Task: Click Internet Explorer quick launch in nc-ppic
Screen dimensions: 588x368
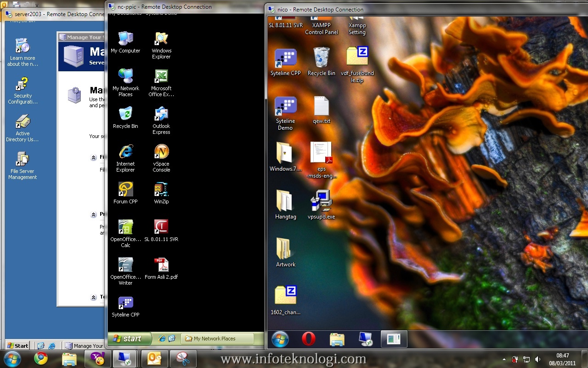Action: [x=162, y=339]
